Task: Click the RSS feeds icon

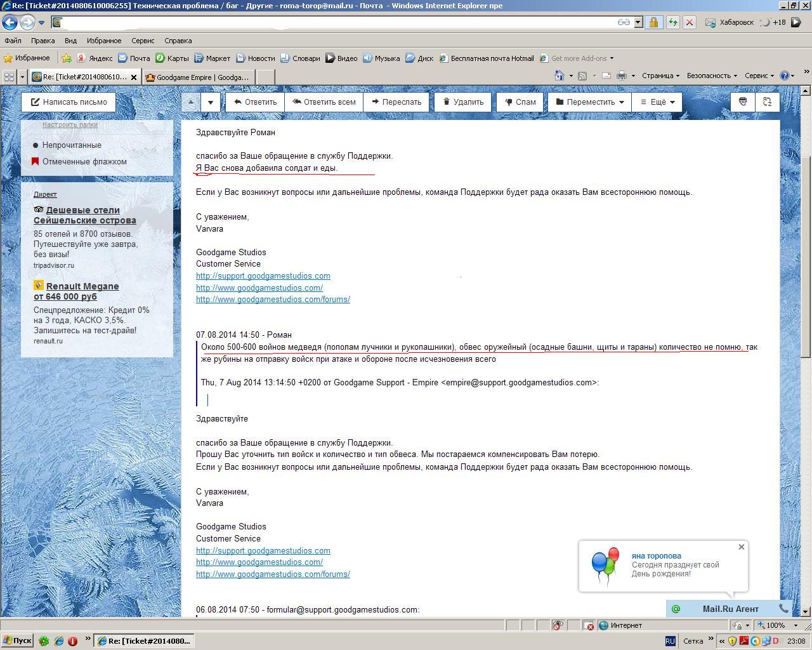Action: click(x=582, y=76)
